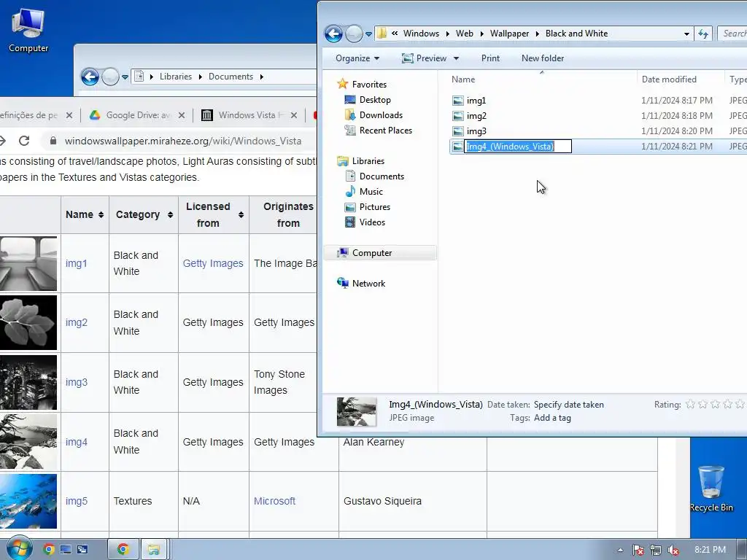747x560 pixels.
Task: Click the rename field for Img4_(Windows_Vista)
Action: pos(518,146)
